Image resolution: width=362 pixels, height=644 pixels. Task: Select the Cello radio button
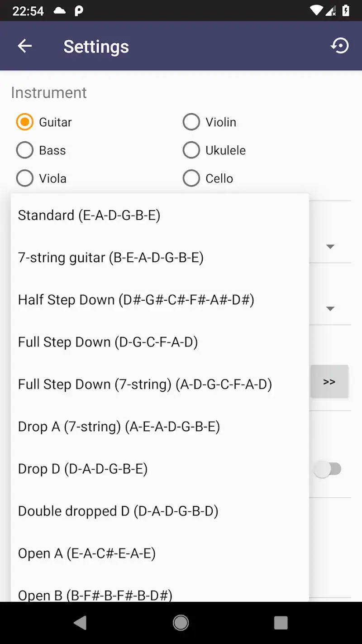(x=191, y=178)
